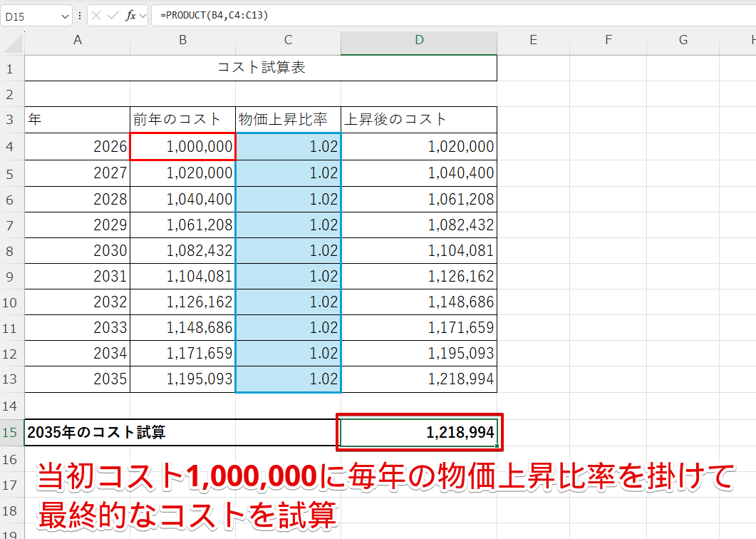756x539 pixels.
Task: Select column D by clicking its header
Action: pyautogui.click(x=419, y=42)
